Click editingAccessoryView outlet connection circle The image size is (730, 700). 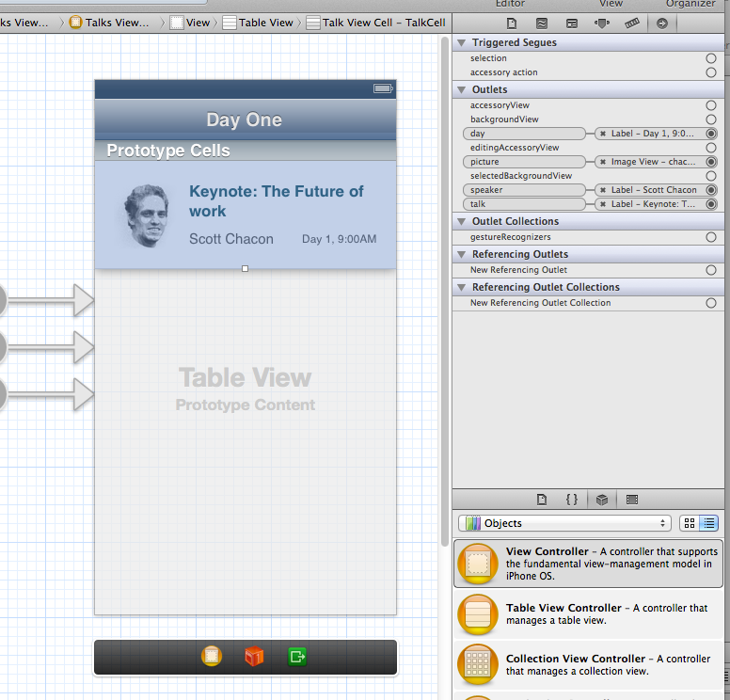711,148
